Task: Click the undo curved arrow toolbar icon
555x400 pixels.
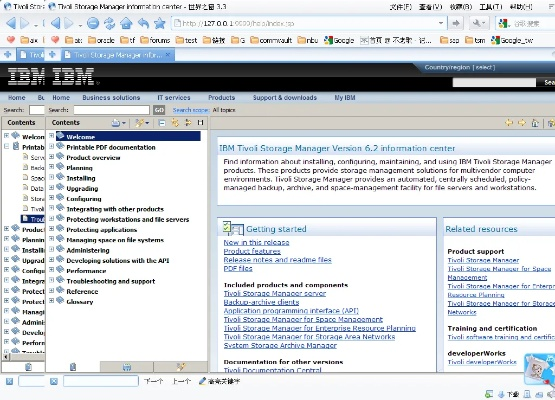Action: tap(143, 23)
